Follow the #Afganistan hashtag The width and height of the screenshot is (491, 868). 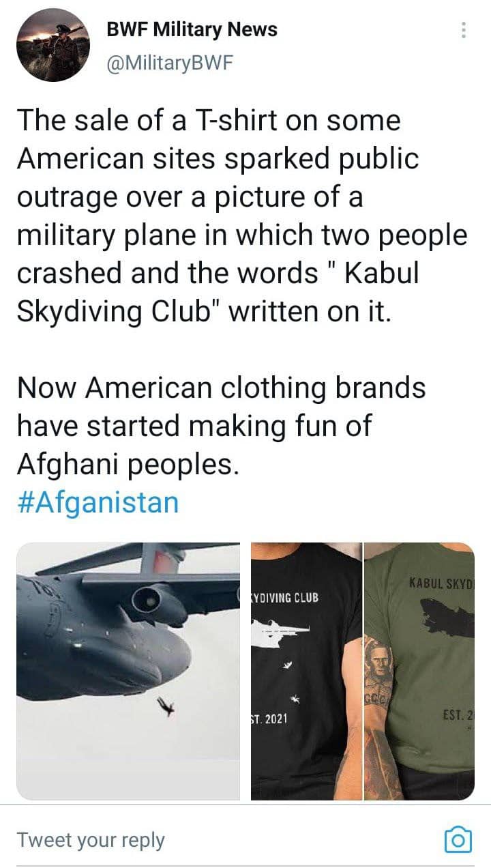pos(97,503)
